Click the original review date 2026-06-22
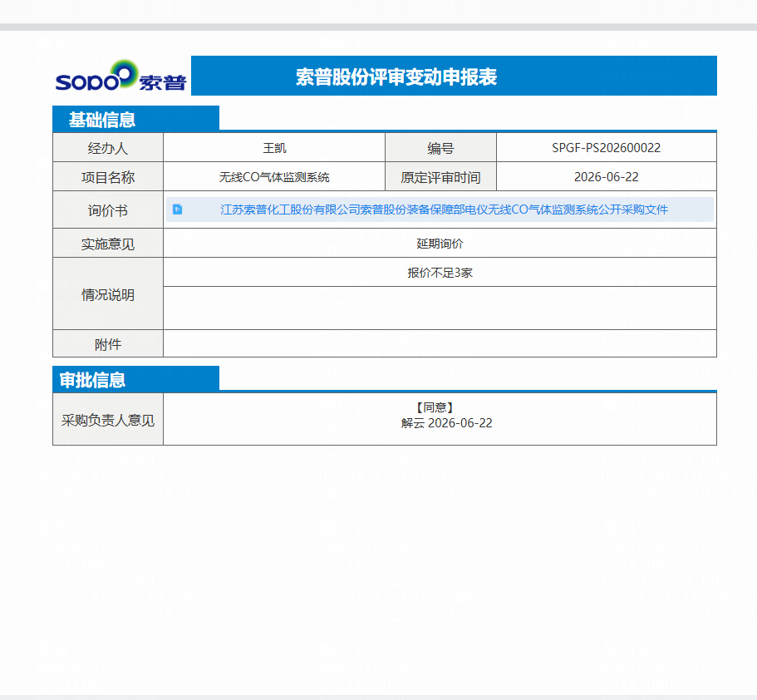Image resolution: width=757 pixels, height=700 pixels. [x=606, y=177]
